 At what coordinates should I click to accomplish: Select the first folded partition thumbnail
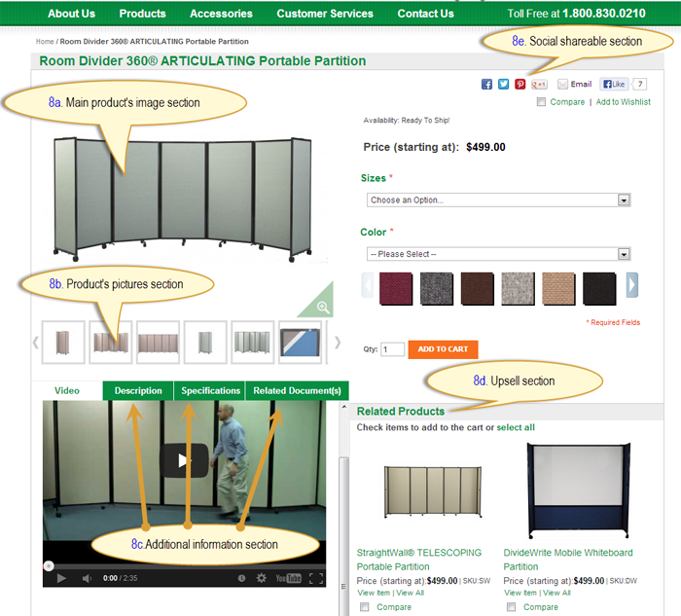[x=63, y=343]
